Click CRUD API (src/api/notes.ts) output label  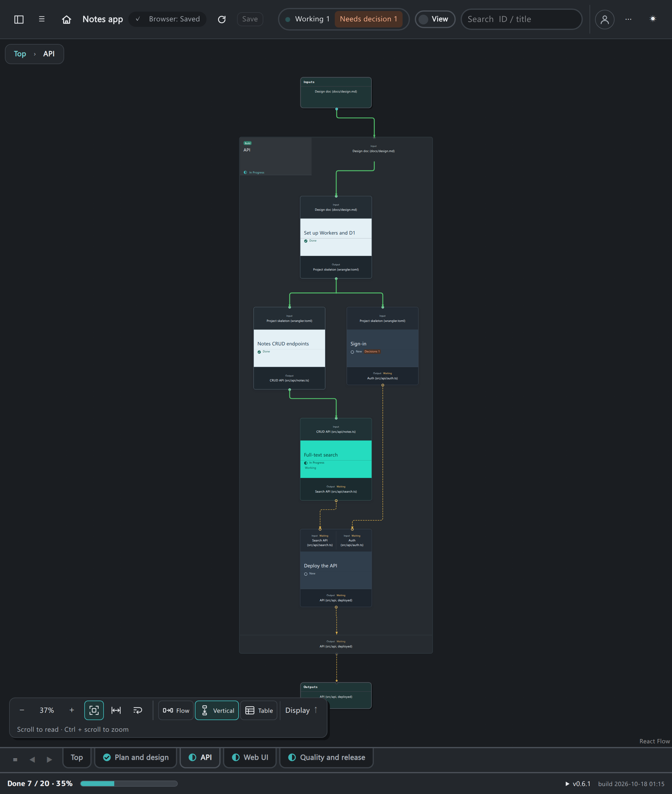point(289,381)
